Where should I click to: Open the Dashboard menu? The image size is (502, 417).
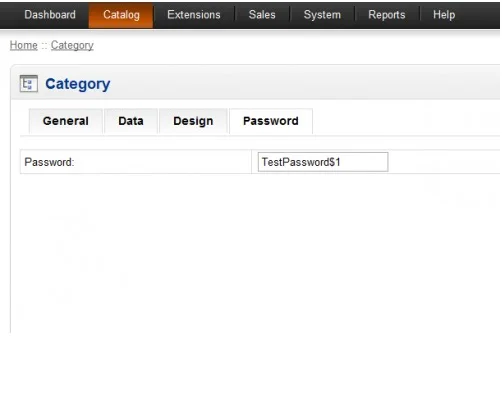pyautogui.click(x=50, y=15)
